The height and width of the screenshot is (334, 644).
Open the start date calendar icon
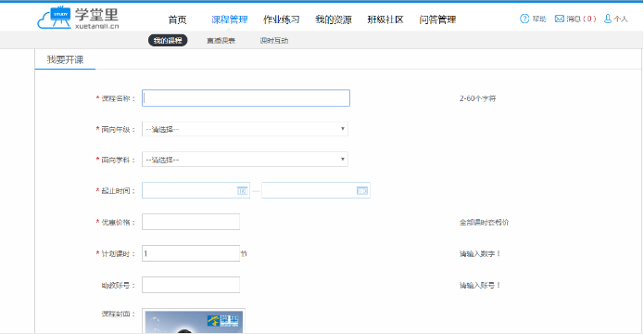pyautogui.click(x=242, y=191)
